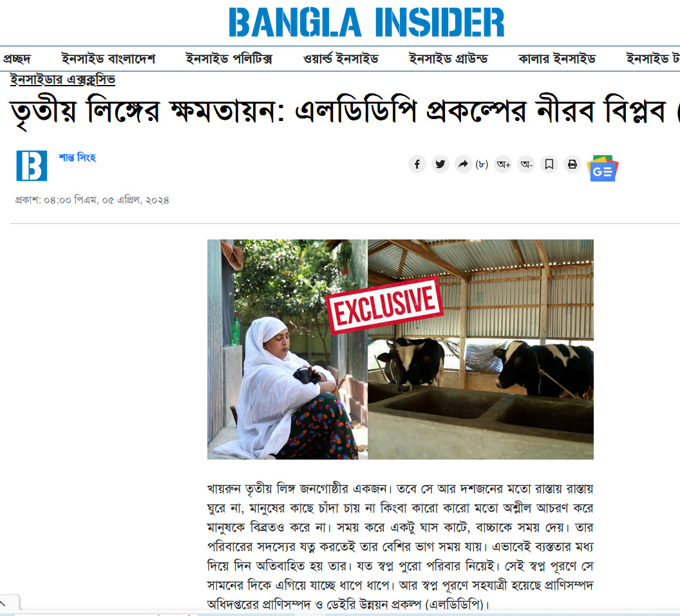Increase font size with অ+ icon
The image size is (680, 616).
pos(504,164)
